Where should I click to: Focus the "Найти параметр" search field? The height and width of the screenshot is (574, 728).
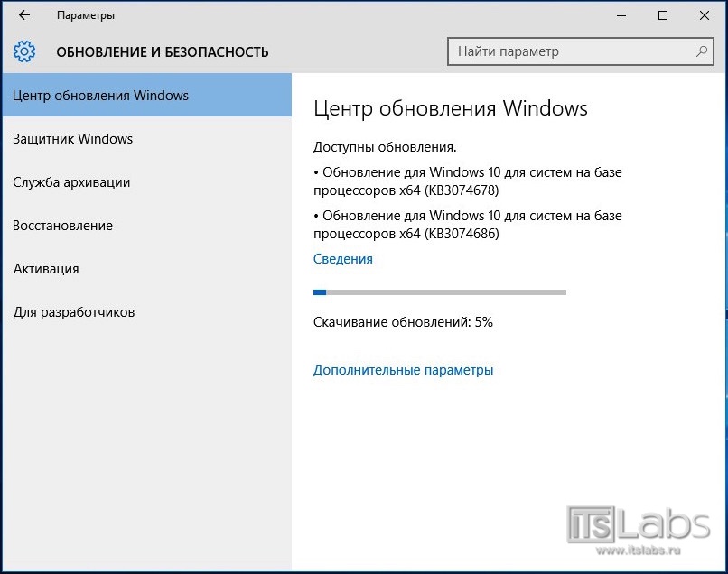[x=581, y=51]
